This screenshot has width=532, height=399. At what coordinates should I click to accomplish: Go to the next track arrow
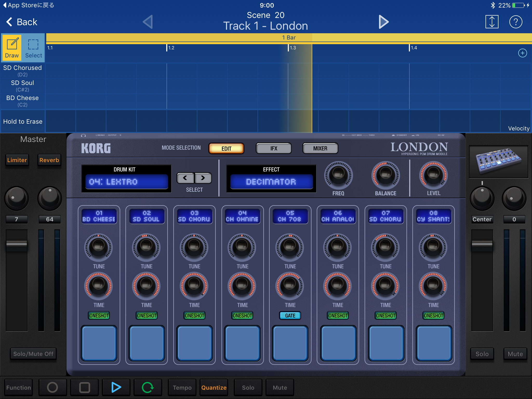[383, 22]
